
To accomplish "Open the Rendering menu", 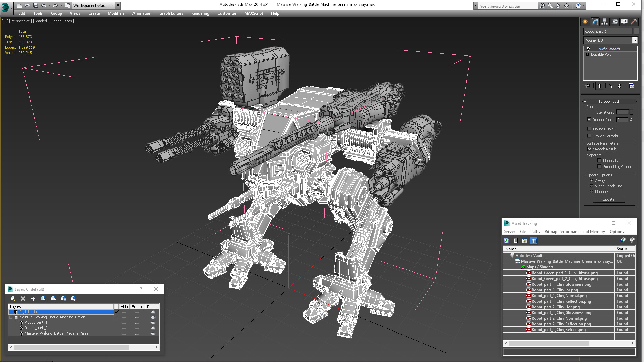I will point(200,13).
